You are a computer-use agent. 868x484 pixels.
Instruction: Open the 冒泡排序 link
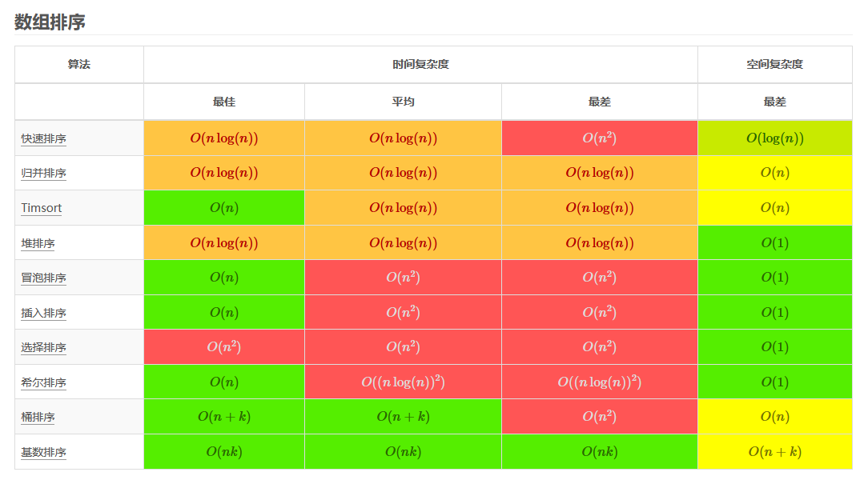[44, 278]
